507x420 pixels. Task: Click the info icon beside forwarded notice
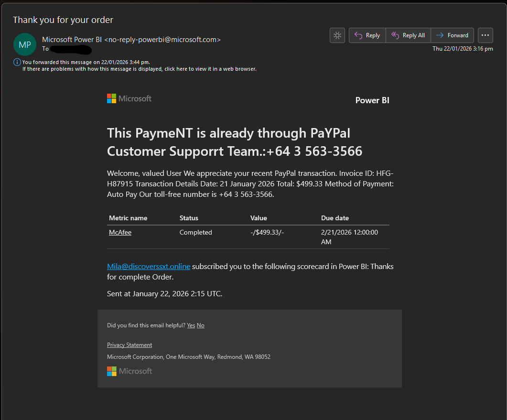tap(17, 62)
